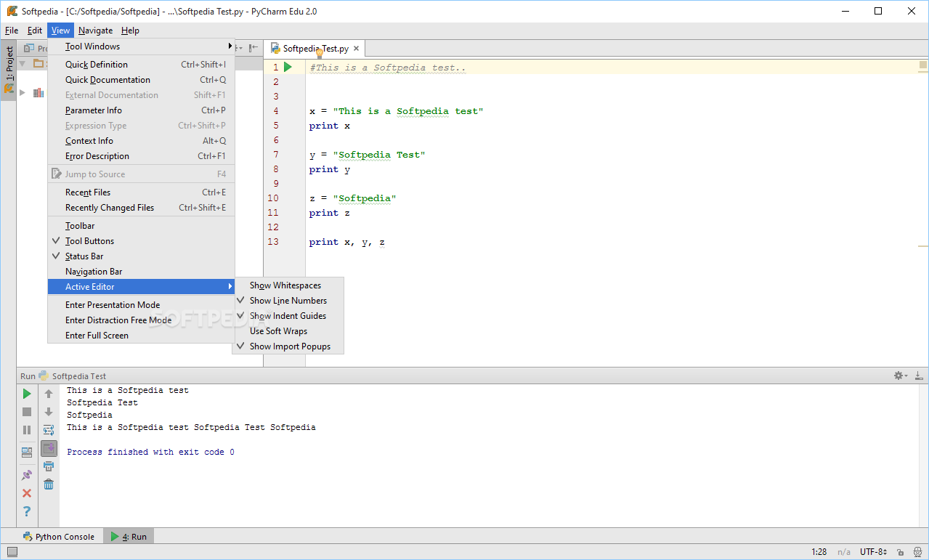The width and height of the screenshot is (929, 560).
Task: Click the Jump to Source pencil icon
Action: pos(57,174)
